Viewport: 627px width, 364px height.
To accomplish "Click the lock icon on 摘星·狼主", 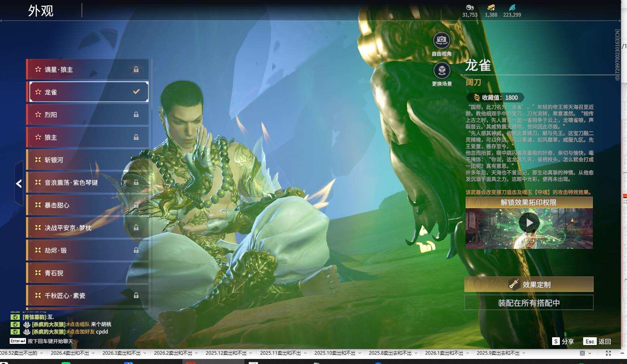I will click(x=136, y=69).
